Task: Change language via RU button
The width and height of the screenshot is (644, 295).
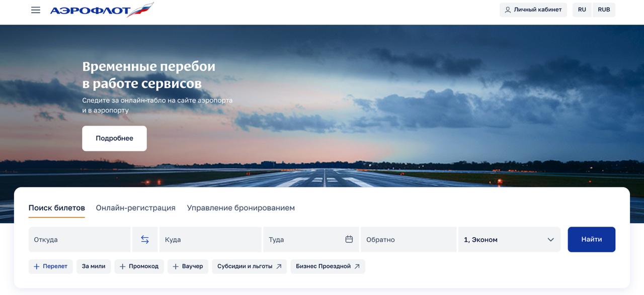Action: coord(582,10)
